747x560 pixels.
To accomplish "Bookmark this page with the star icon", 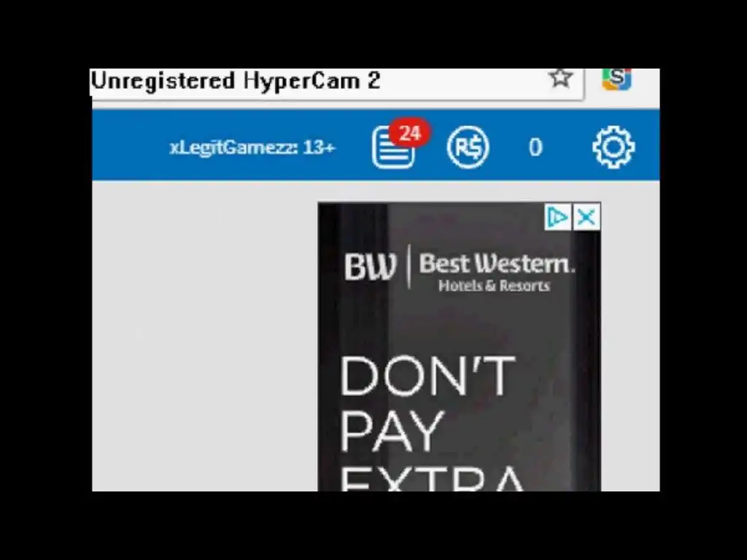I will pyautogui.click(x=560, y=77).
